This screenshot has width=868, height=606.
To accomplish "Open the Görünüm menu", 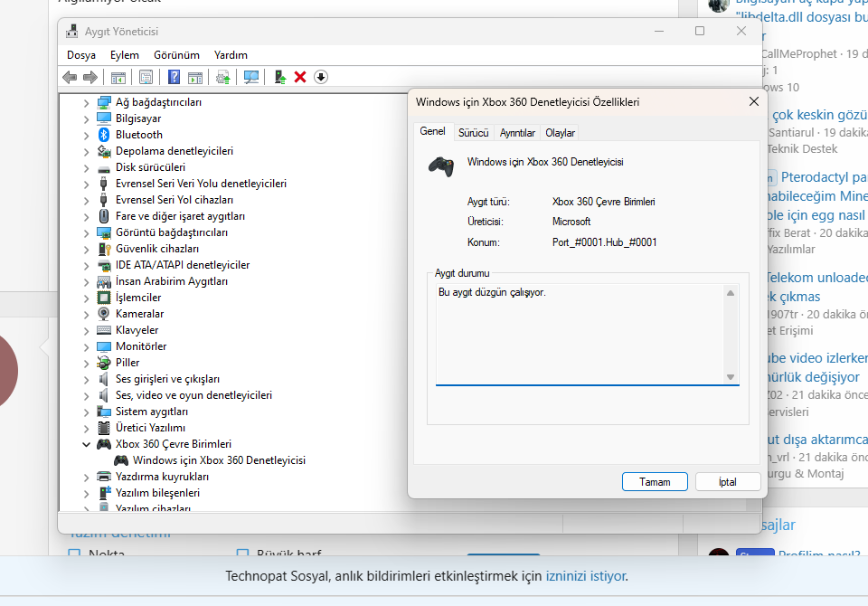I will coord(176,55).
